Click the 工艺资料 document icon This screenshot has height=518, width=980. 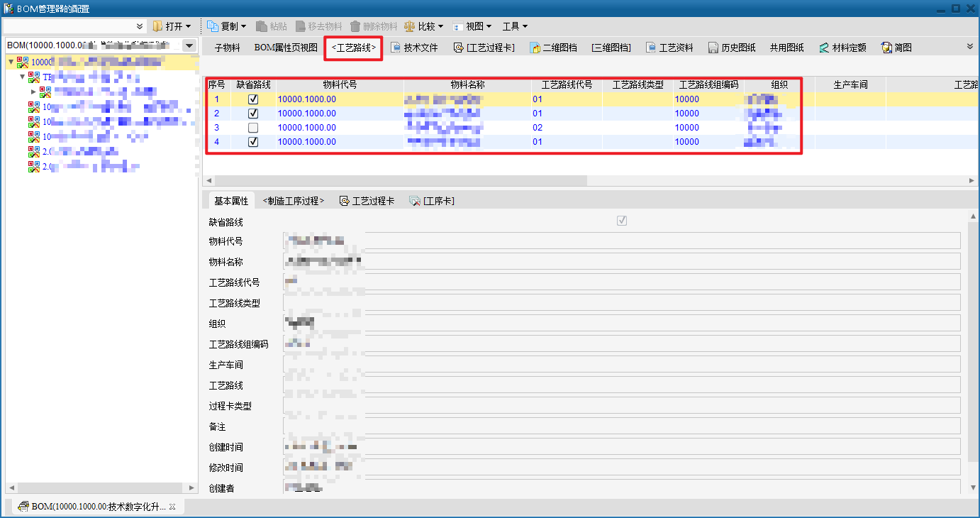tap(651, 48)
